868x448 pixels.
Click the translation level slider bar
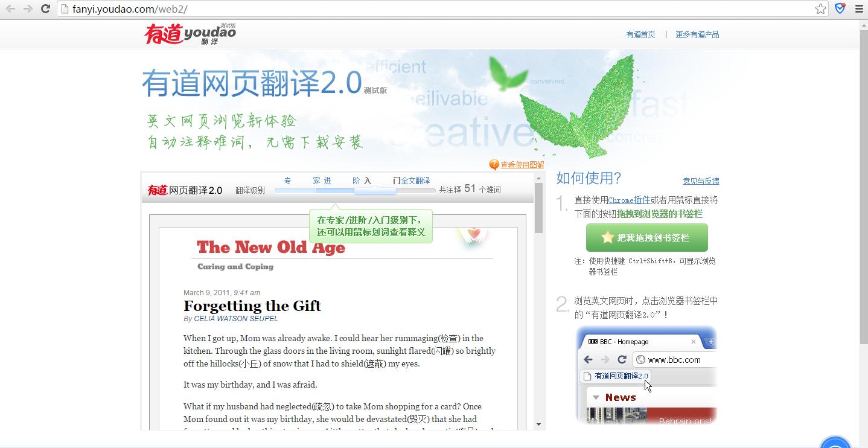tap(355, 191)
